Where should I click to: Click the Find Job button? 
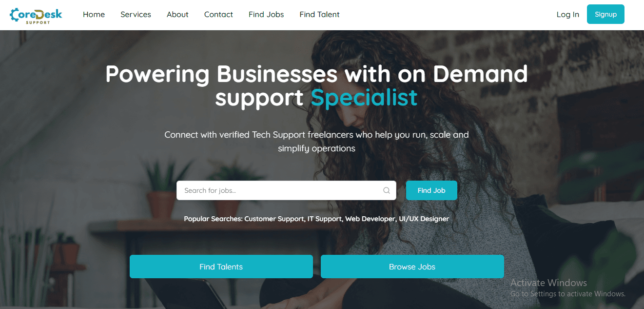click(431, 190)
